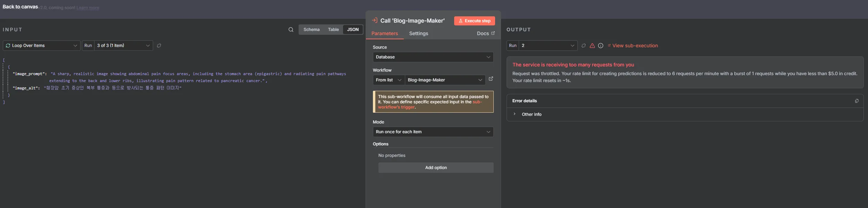
Task: Open Blog-Image-Maker workflow in new tab icon
Action: point(491,79)
